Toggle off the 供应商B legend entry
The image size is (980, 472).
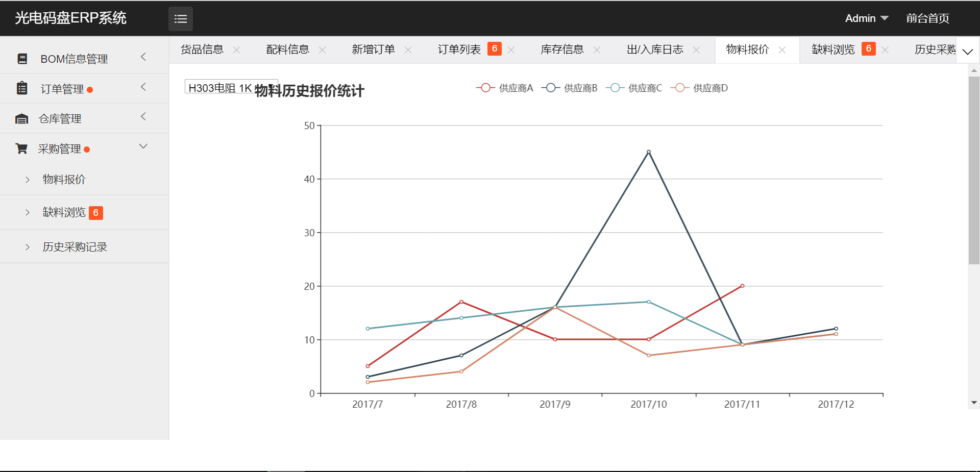[569, 87]
